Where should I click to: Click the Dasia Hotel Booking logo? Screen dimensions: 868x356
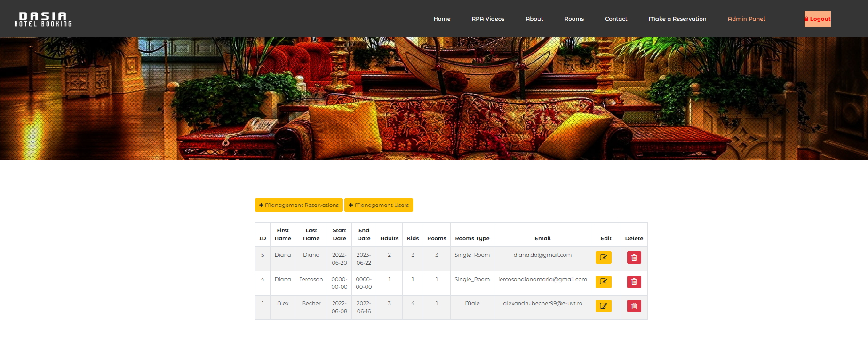pos(43,19)
